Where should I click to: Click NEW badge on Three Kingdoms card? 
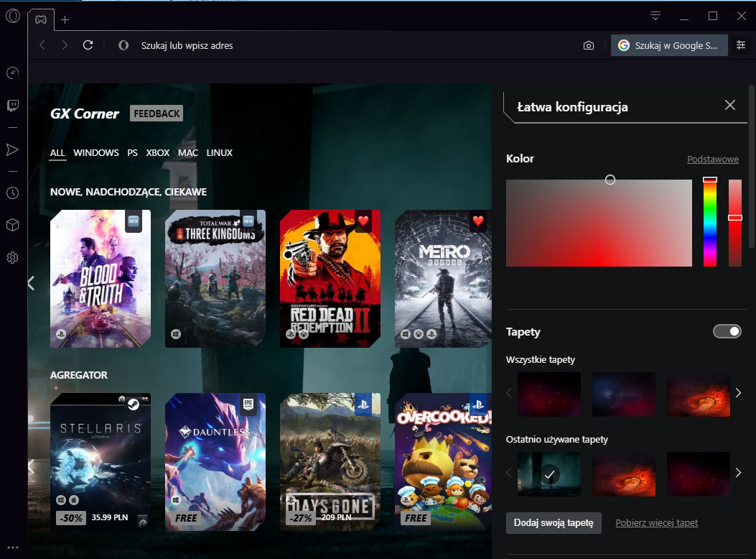(248, 221)
